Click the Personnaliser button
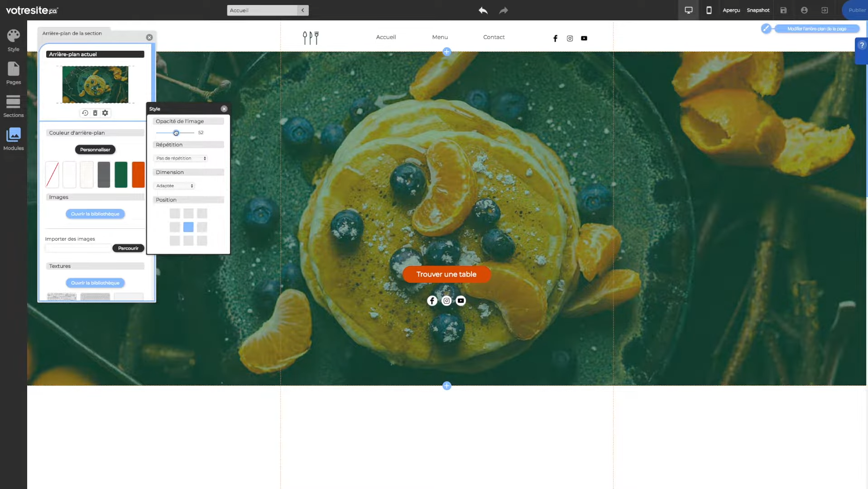This screenshot has height=489, width=868. pos(95,150)
